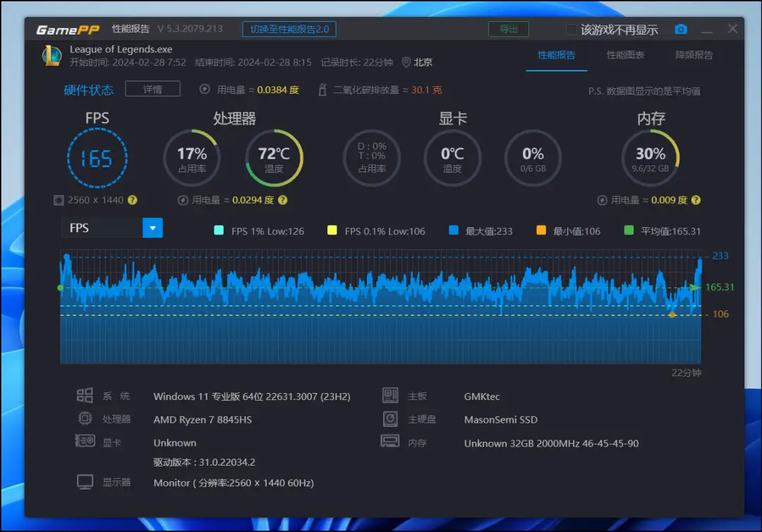This screenshot has width=762, height=532.
Task: Click the GPU temperature 0°C gauge
Action: tap(452, 158)
